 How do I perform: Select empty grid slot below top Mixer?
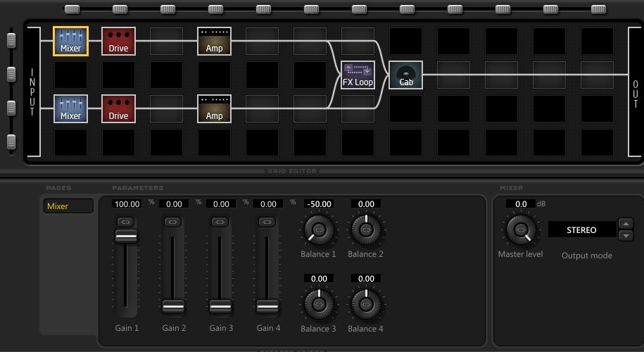click(x=70, y=75)
